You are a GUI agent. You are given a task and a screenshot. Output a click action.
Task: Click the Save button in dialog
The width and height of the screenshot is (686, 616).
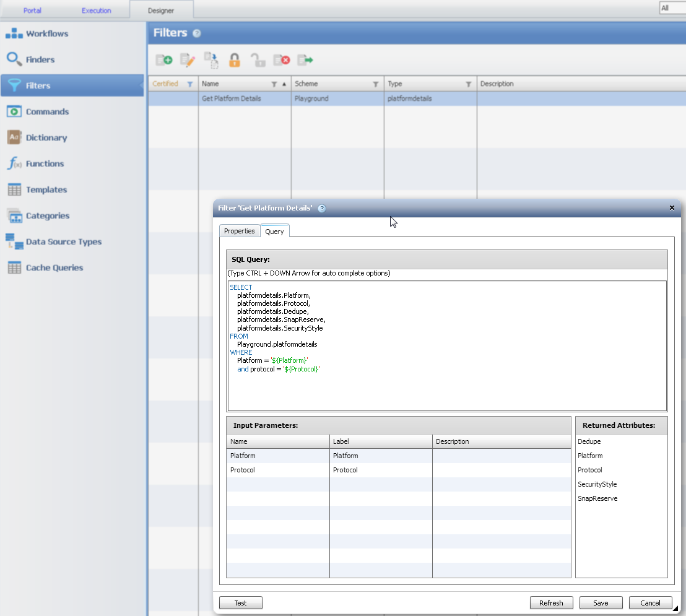pyautogui.click(x=601, y=603)
